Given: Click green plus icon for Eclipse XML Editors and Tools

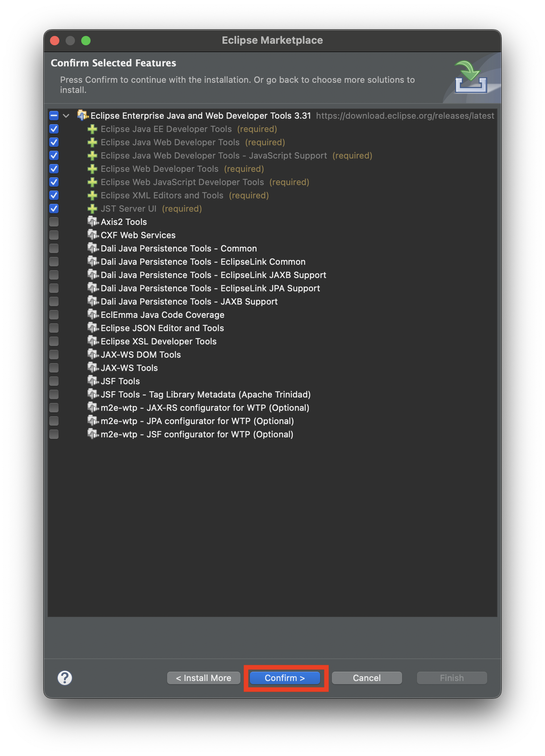Looking at the screenshot, I should [x=93, y=195].
